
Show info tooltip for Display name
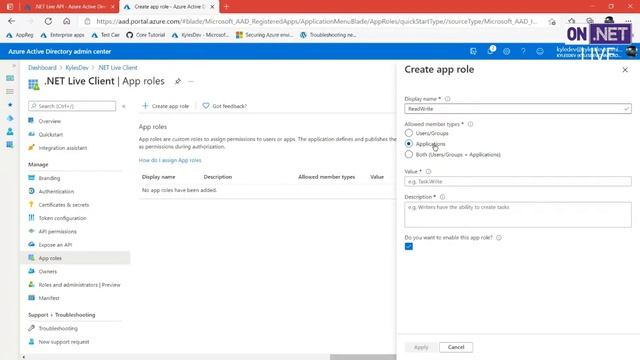click(x=447, y=99)
